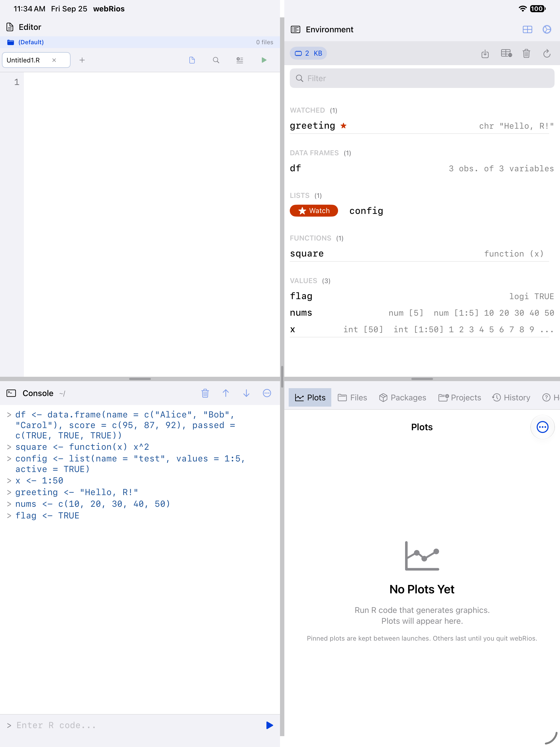
Task: Open the editor outline list icon
Action: pos(240,60)
